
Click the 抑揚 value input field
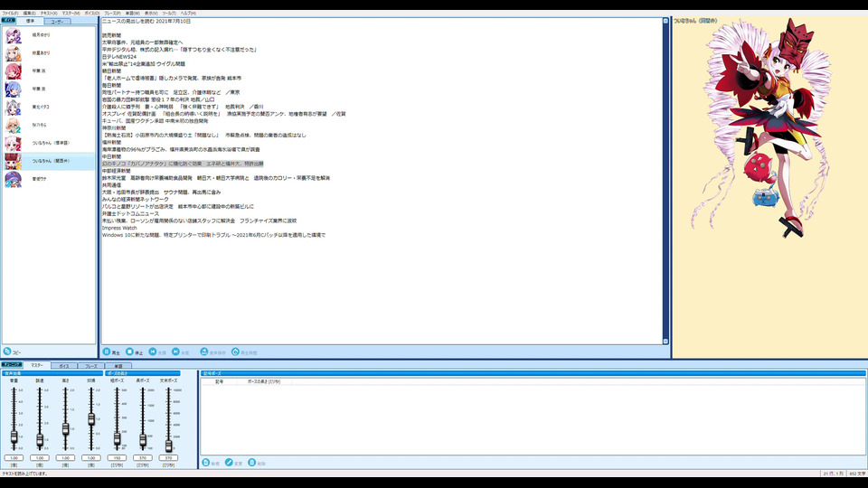click(x=91, y=457)
